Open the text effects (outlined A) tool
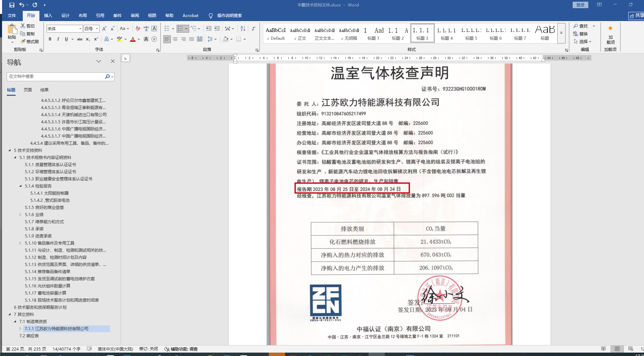Screen dimensions: 644x356 (107, 39)
